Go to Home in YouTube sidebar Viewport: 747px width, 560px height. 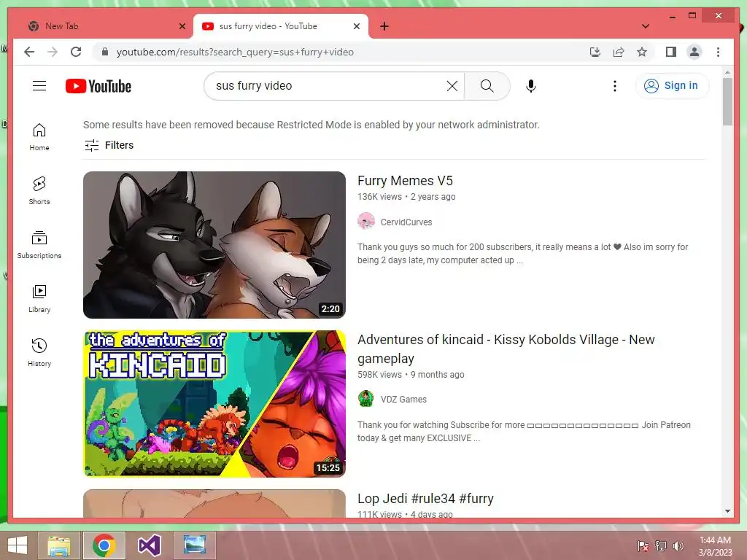[39, 137]
